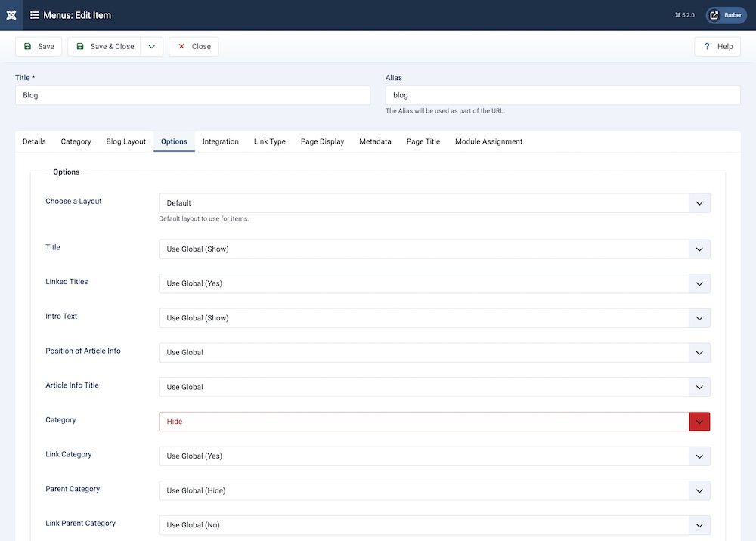Expand the save options dropdown arrow
This screenshot has height=541, width=756.
[152, 46]
